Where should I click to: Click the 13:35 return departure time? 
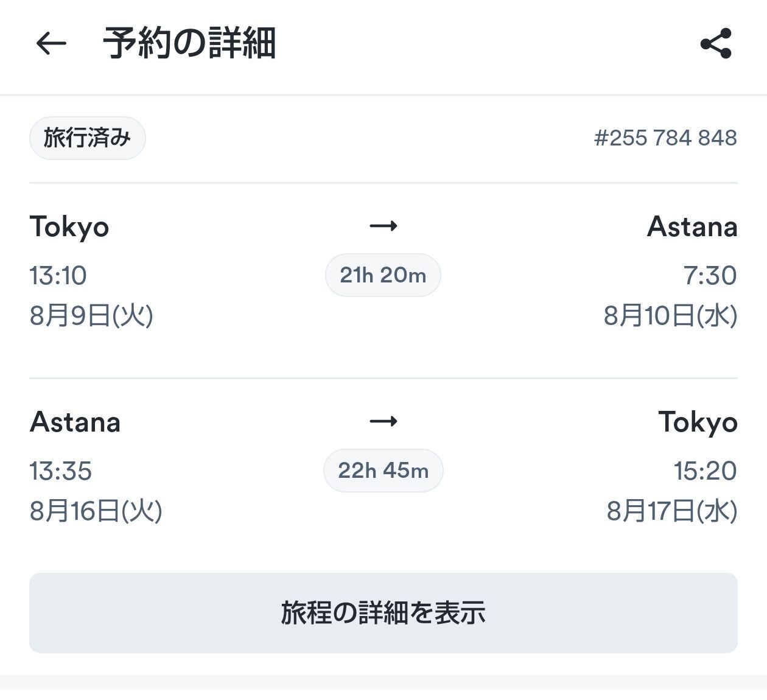(x=61, y=471)
